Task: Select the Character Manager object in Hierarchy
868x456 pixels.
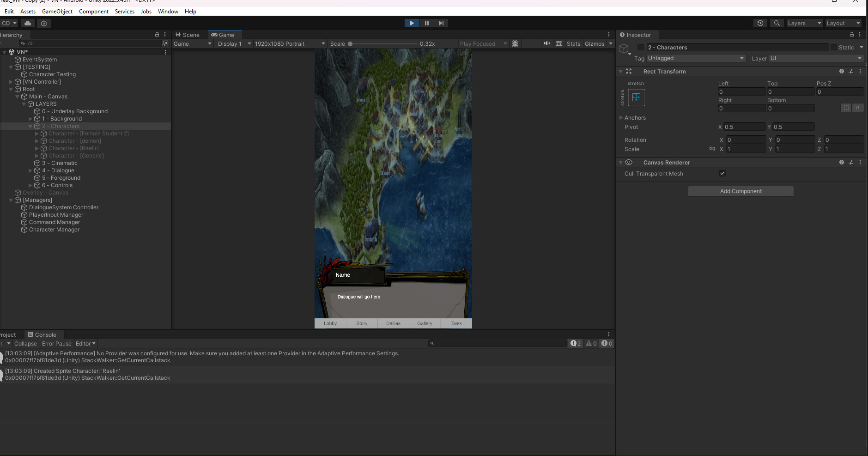Action: pyautogui.click(x=54, y=230)
